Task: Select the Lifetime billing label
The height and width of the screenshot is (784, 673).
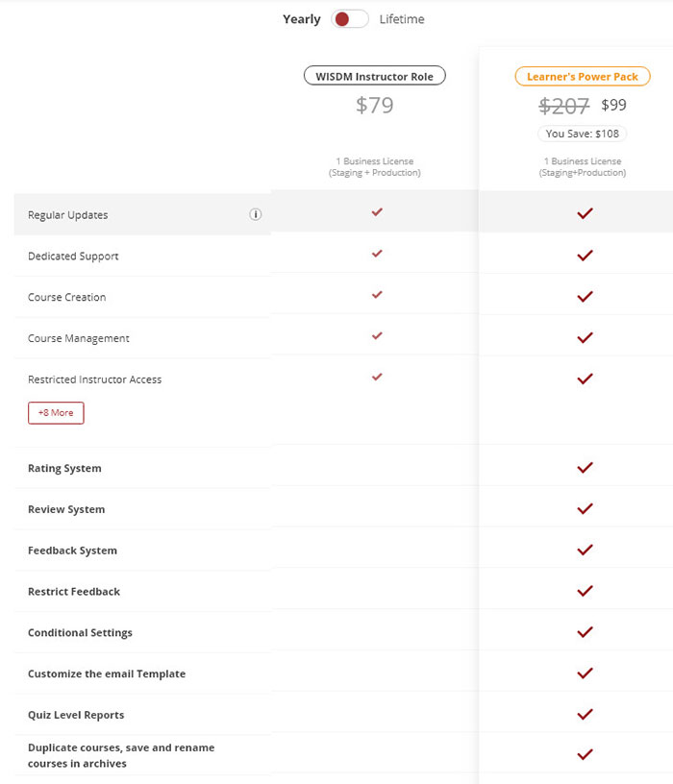Action: pyautogui.click(x=402, y=19)
